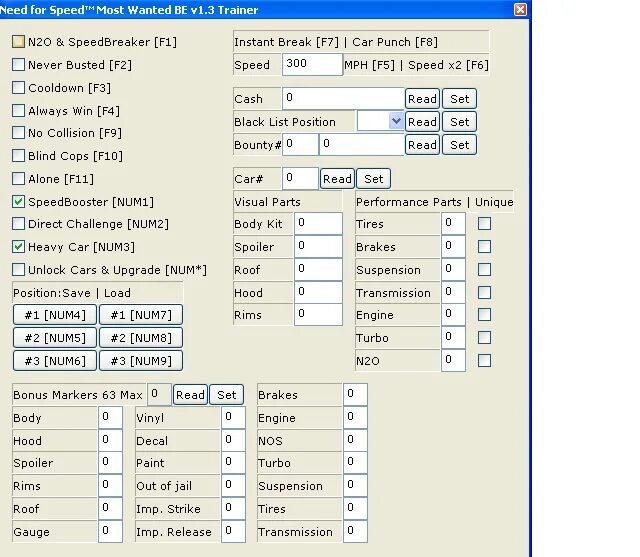Click 'Instant Break [F7] | Car Punch [F8]' text
Image resolution: width=640 pixels, height=557 pixels.
[336, 42]
